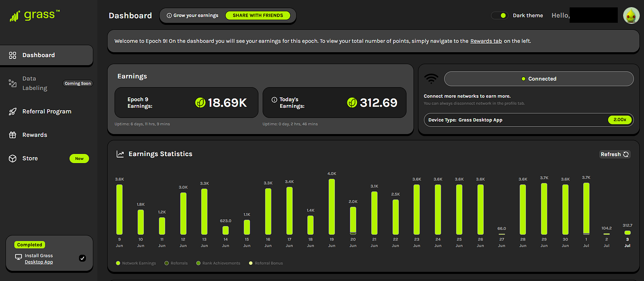This screenshot has width=644, height=281.
Task: Open the Dashboard menu item
Action: (x=46, y=55)
